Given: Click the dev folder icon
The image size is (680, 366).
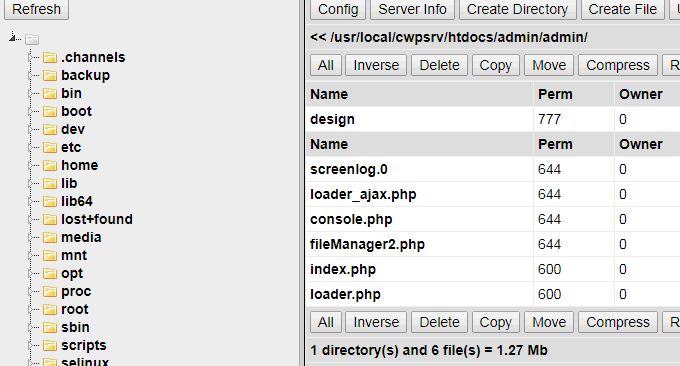Looking at the screenshot, I should [50, 129].
